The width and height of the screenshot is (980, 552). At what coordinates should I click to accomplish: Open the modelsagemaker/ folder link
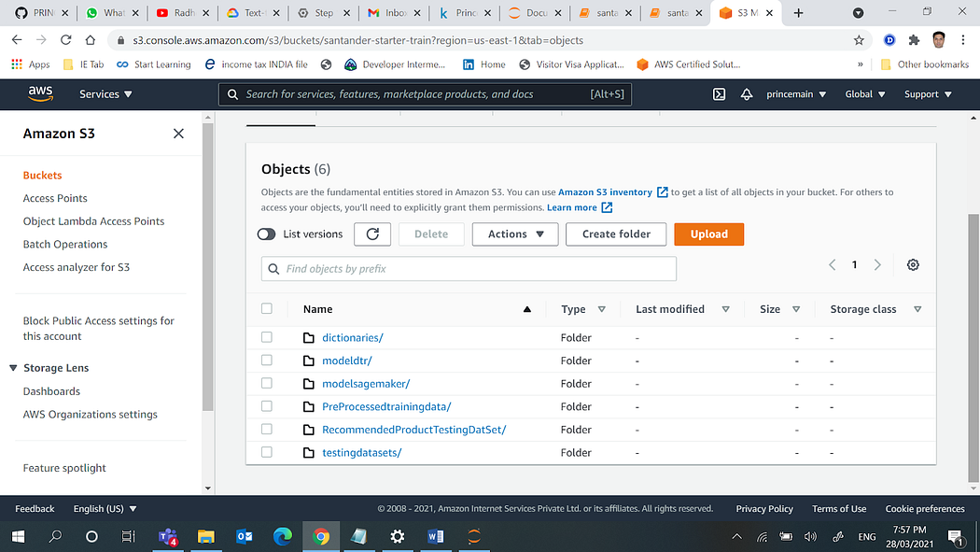[x=366, y=383]
